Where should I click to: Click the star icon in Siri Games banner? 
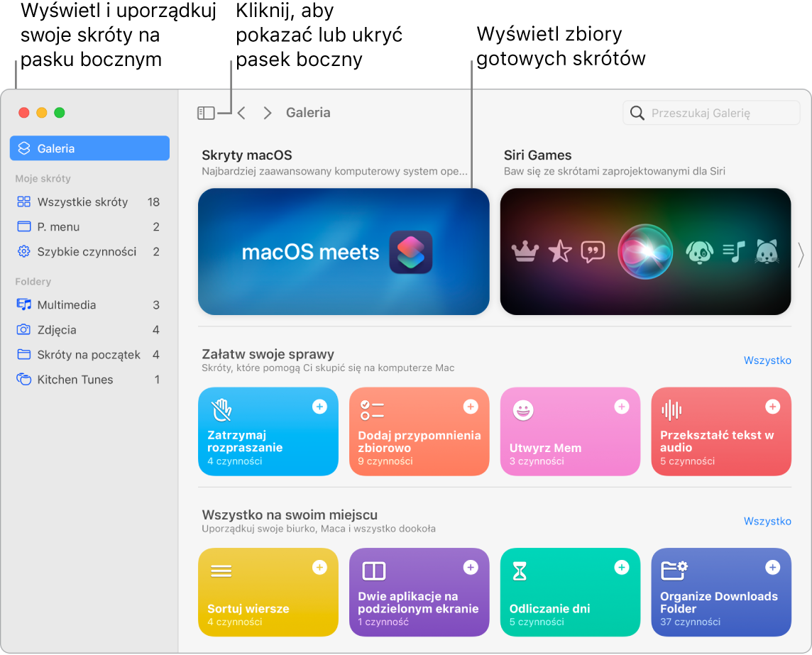click(x=560, y=251)
